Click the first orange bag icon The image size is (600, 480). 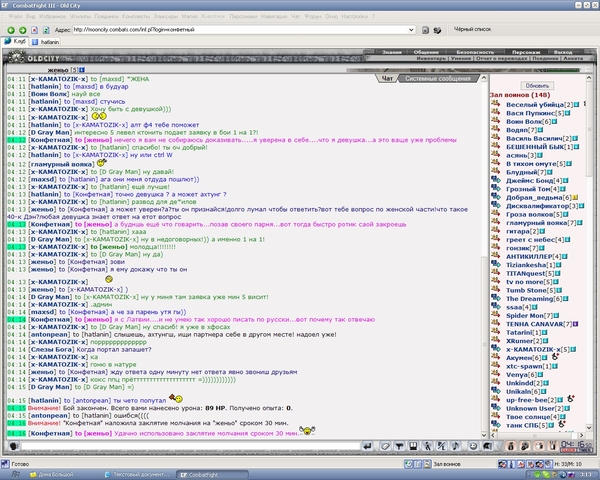[510, 446]
